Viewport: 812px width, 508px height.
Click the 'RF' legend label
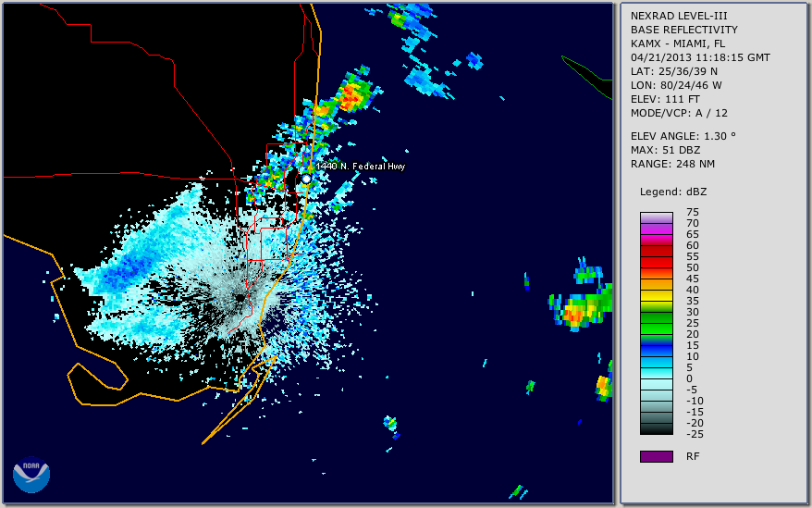(693, 456)
